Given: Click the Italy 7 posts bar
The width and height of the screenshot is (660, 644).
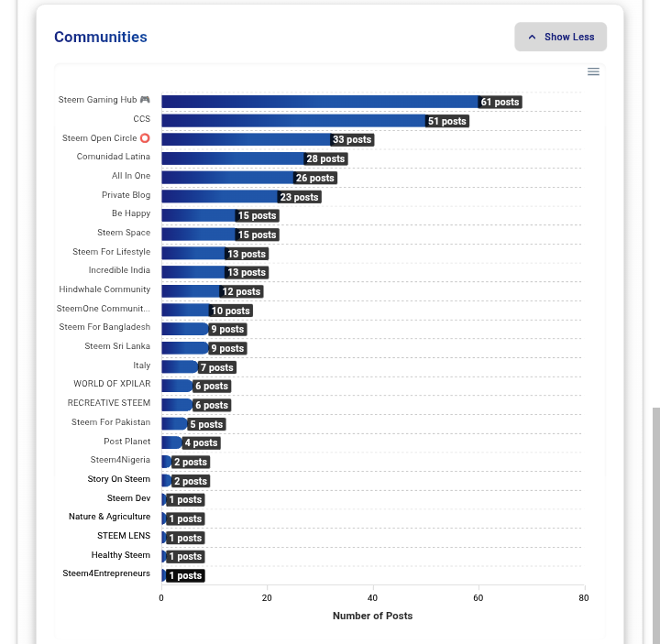Looking at the screenshot, I should tap(180, 366).
